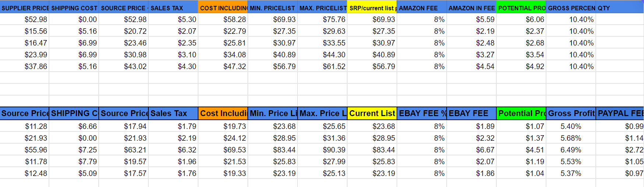Select the cell containing $58.28
This screenshot has width=644, height=187.
click(223, 19)
